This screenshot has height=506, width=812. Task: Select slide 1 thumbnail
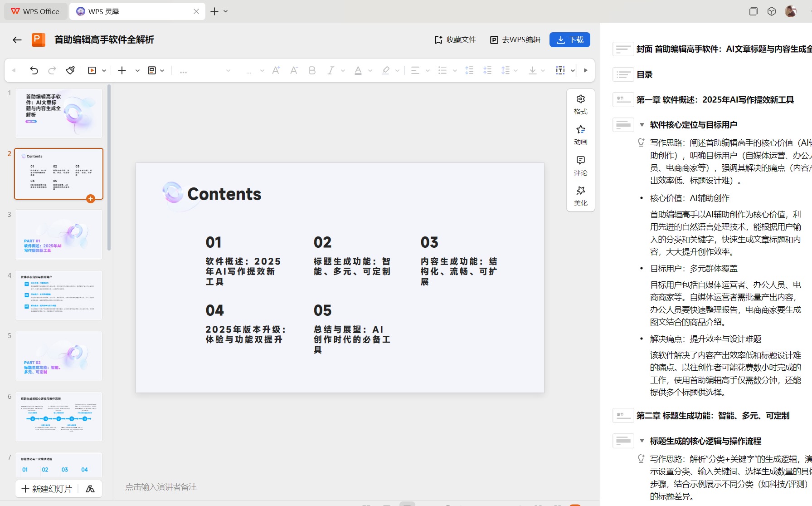click(59, 113)
